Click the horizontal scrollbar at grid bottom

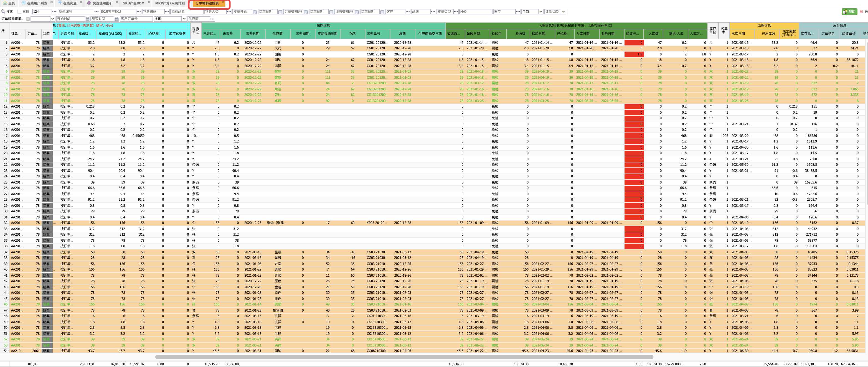click(404, 357)
